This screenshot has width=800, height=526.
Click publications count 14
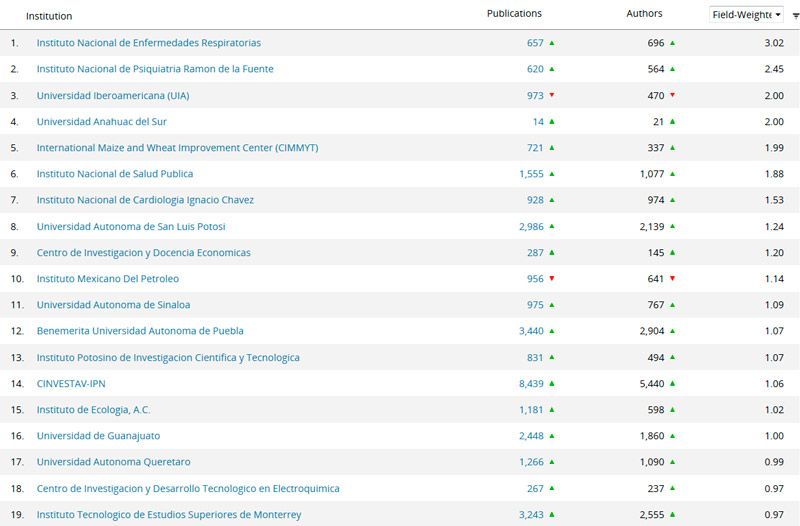(538, 121)
